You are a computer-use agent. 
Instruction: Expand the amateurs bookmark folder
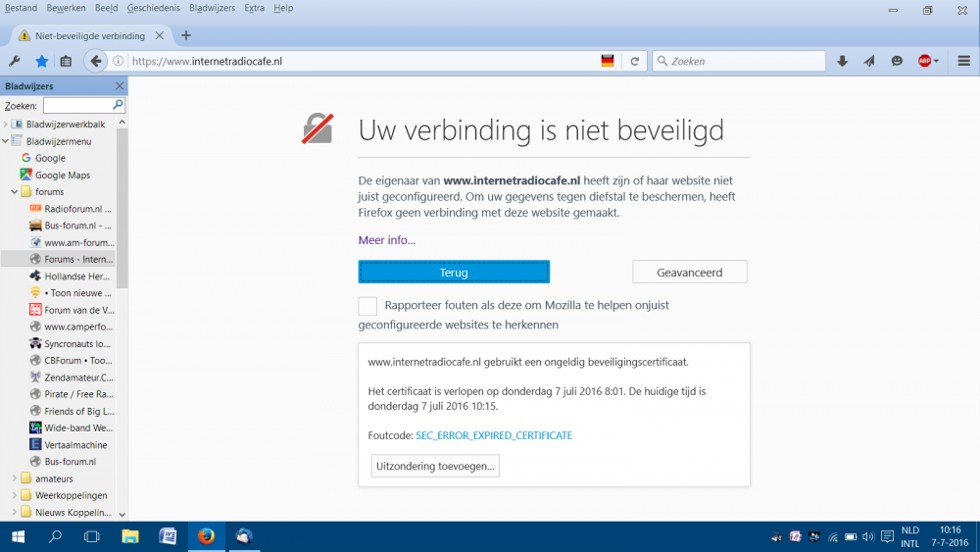15,478
